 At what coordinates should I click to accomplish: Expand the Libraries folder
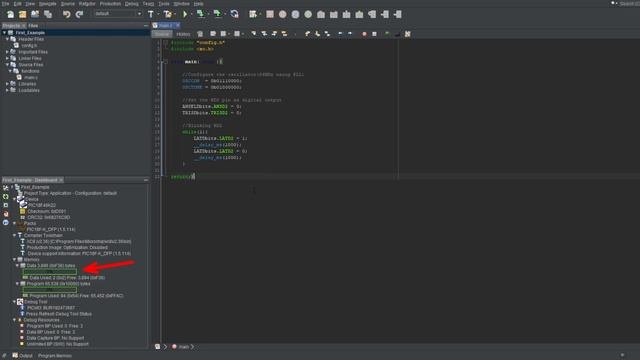point(7,84)
